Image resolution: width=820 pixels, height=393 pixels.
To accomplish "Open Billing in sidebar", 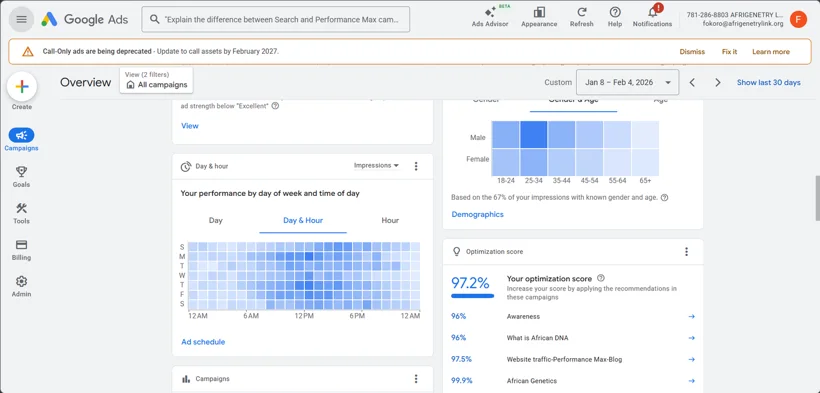I will point(21,250).
